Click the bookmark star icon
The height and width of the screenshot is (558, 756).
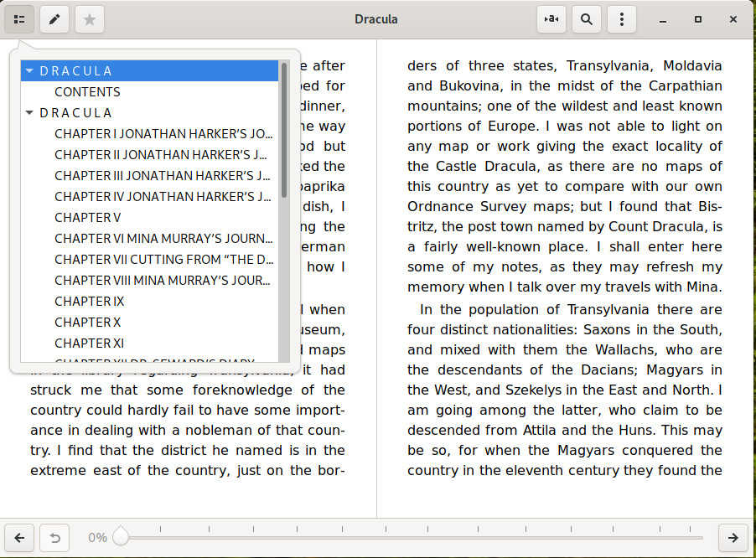[88, 18]
